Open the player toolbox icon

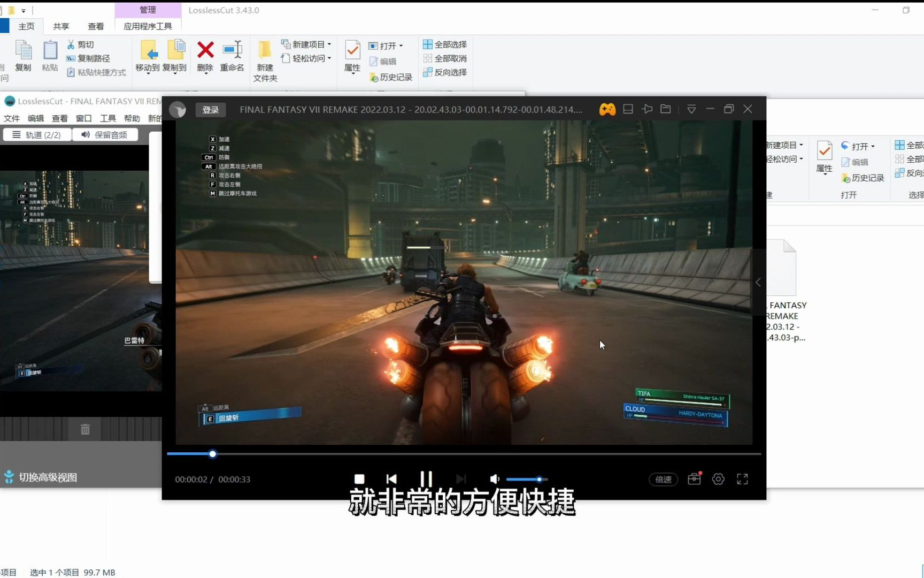pos(694,479)
